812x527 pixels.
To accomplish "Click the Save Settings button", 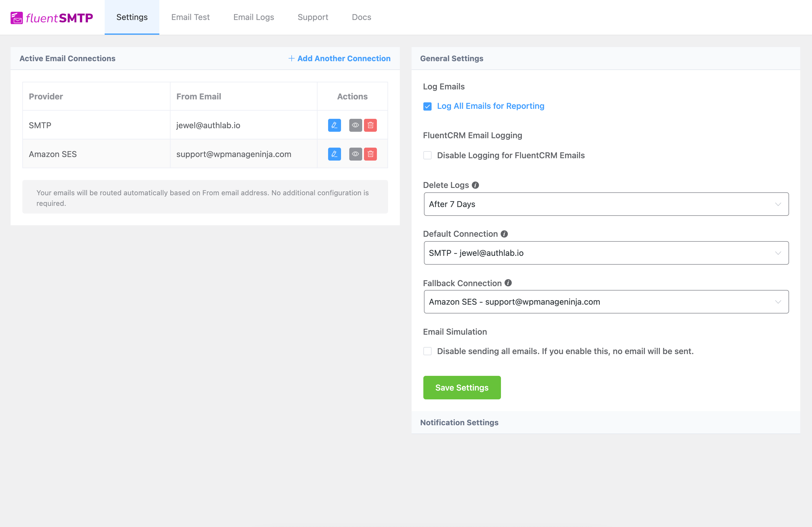I will [x=462, y=387].
